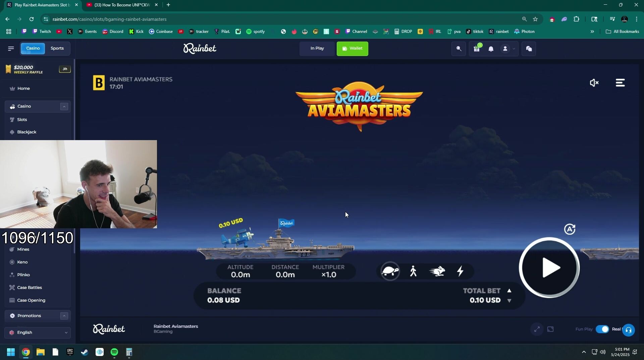Unmute the game sound icon
This screenshot has height=360, width=644.
tap(594, 83)
